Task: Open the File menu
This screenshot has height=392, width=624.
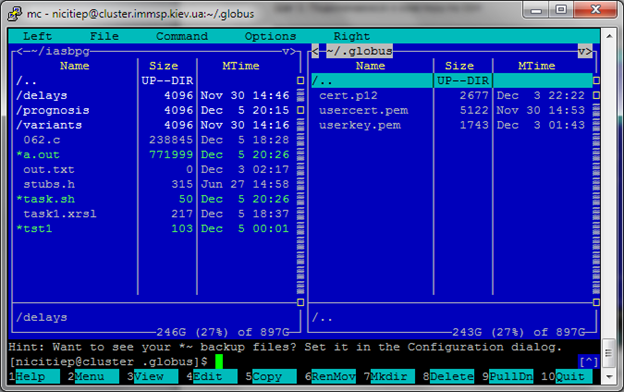Action: pyautogui.click(x=104, y=36)
